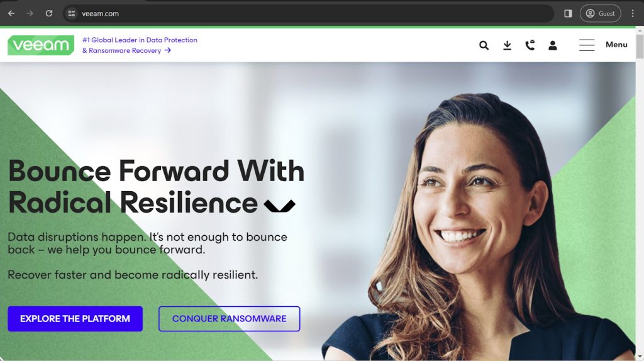Image resolution: width=644 pixels, height=361 pixels.
Task: Toggle the browser side panel icon
Action: tap(568, 14)
